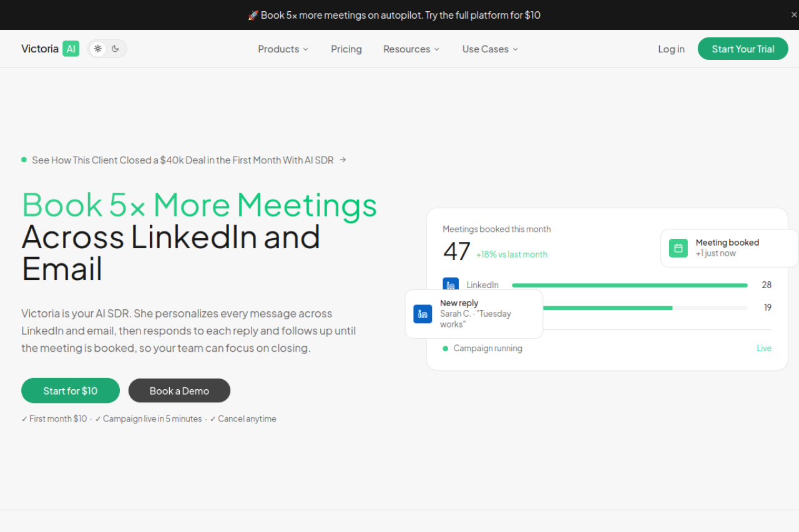Image resolution: width=799 pixels, height=532 pixels.
Task: Open the Pricing page
Action: click(x=346, y=49)
